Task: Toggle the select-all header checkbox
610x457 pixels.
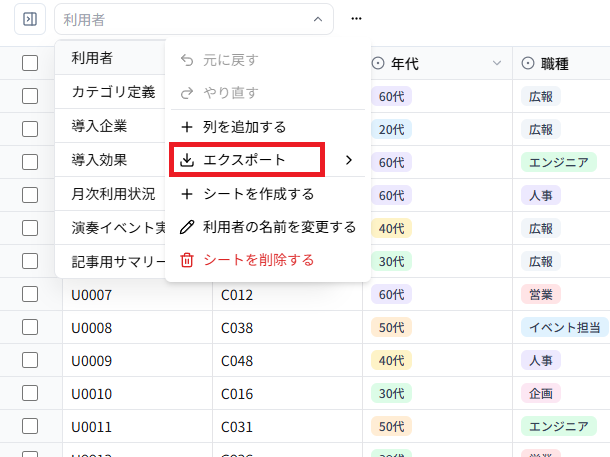Action: tap(30, 63)
